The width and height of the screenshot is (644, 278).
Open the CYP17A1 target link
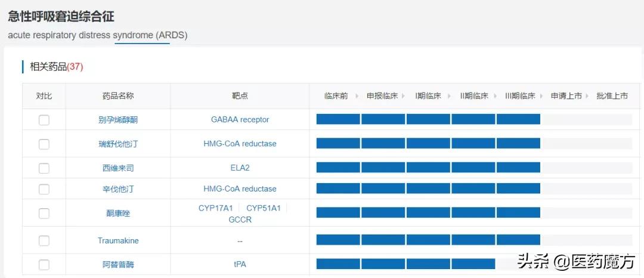pos(216,208)
